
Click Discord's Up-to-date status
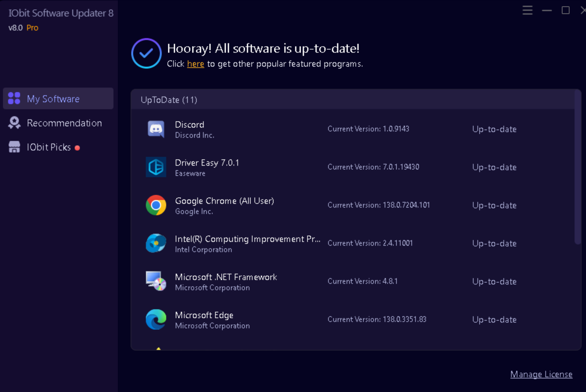494,129
